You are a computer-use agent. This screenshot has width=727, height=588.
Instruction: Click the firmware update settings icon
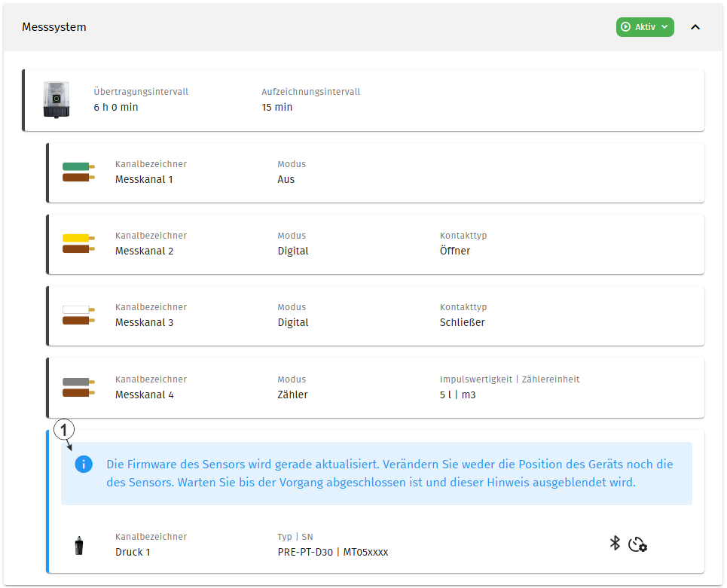tap(637, 544)
